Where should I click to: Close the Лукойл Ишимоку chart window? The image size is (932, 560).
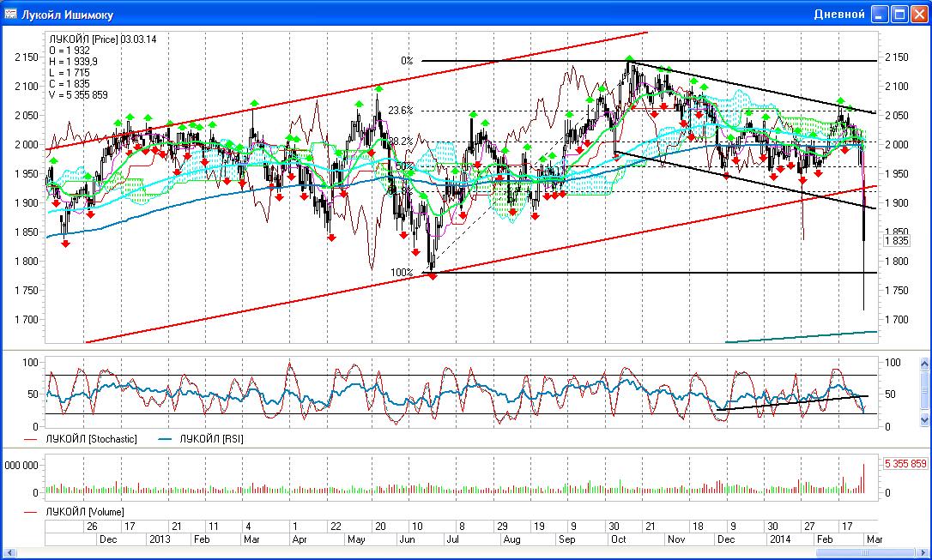920,15
